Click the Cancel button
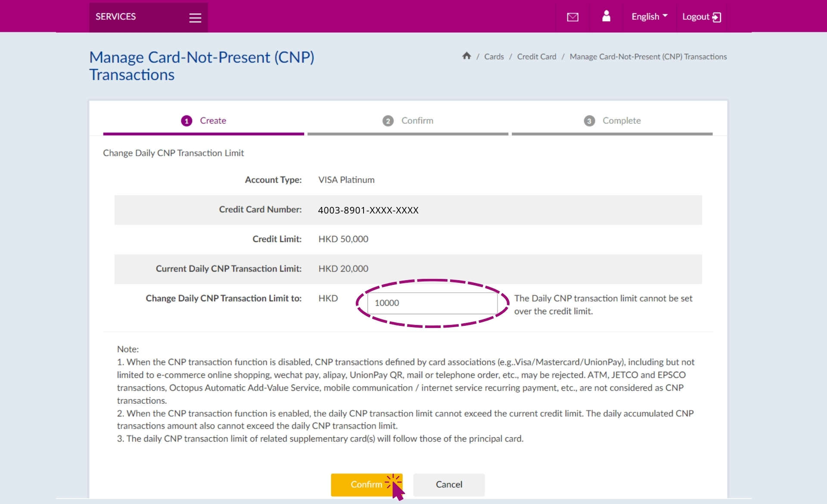The width and height of the screenshot is (827, 504). tap(449, 485)
